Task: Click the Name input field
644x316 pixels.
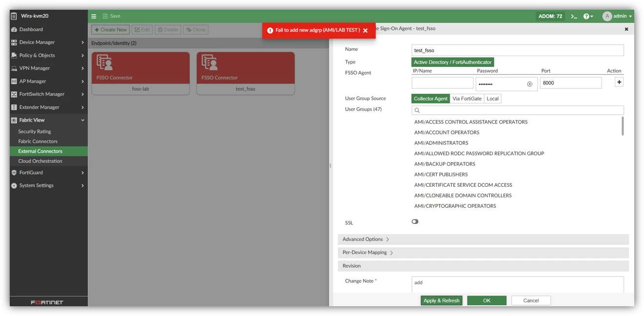Action: pyautogui.click(x=518, y=50)
